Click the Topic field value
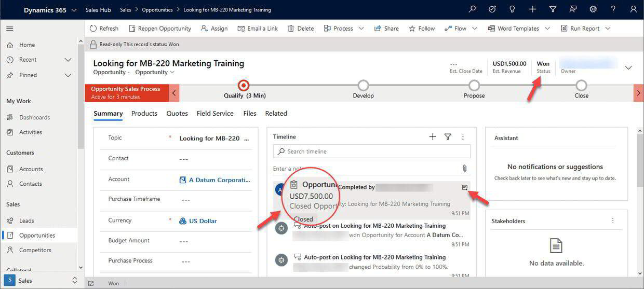644x289 pixels. tap(214, 139)
